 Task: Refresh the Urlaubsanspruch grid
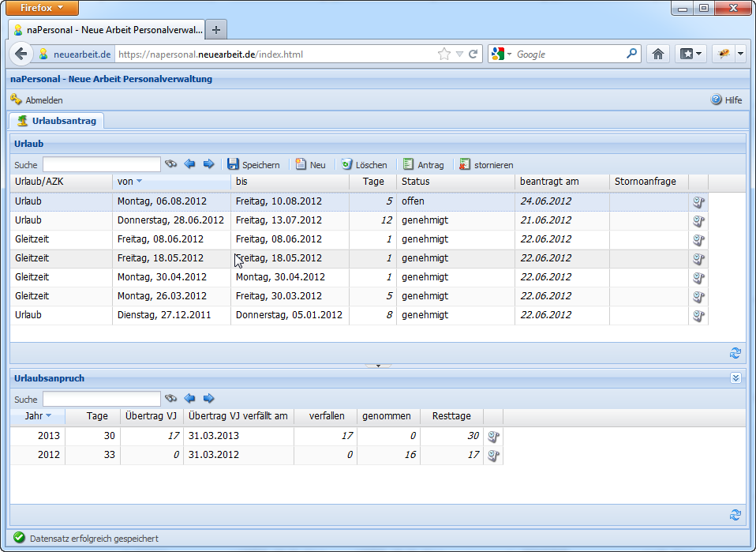tap(735, 515)
